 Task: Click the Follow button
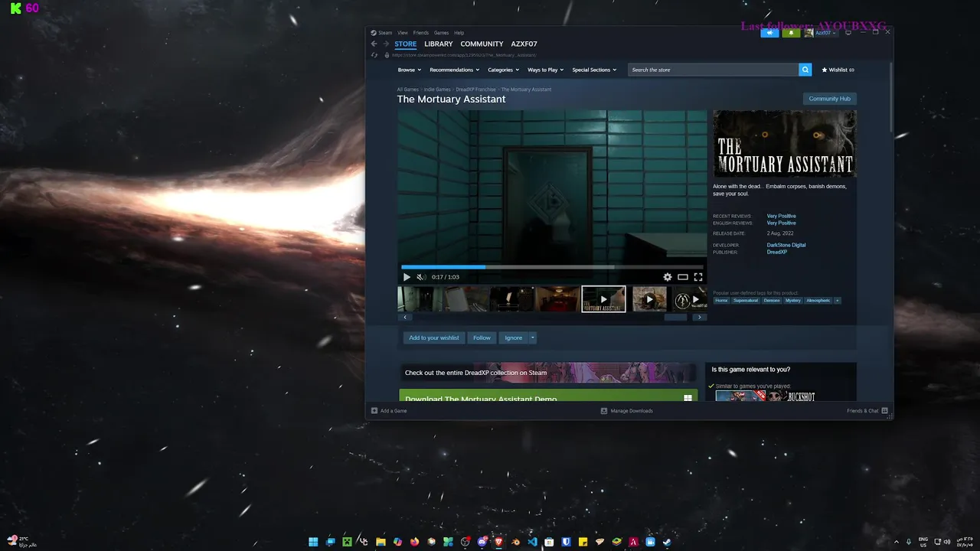[482, 337]
